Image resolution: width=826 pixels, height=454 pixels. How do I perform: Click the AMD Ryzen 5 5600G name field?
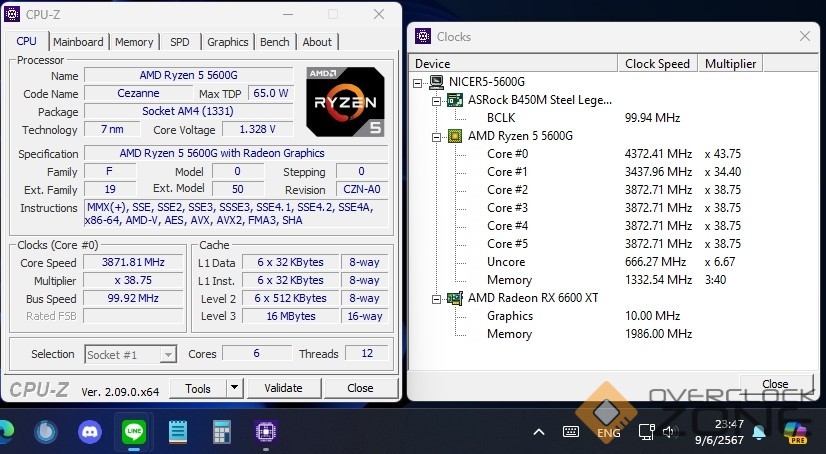point(189,75)
